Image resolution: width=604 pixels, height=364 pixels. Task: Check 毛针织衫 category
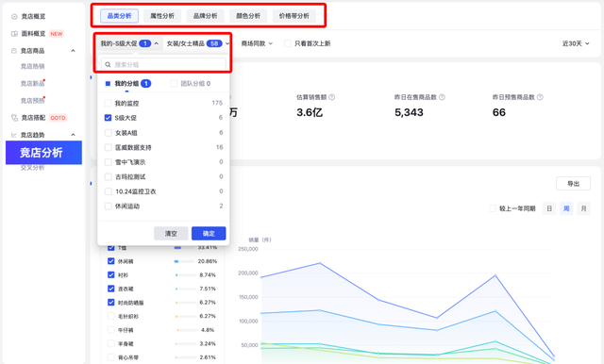(x=111, y=316)
